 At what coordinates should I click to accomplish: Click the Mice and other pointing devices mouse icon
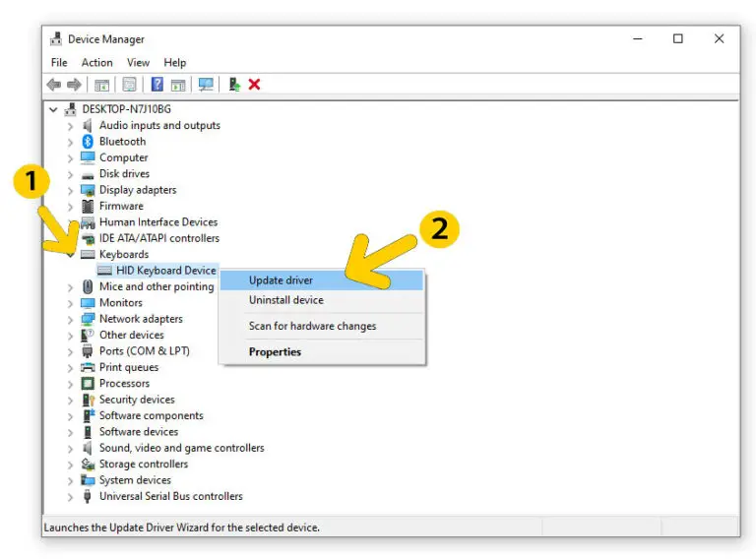tap(88, 286)
